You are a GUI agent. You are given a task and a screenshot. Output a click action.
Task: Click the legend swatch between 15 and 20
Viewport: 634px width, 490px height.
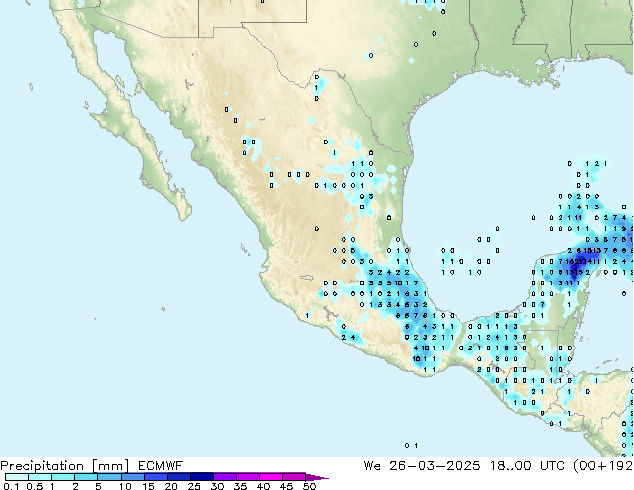(x=156, y=477)
